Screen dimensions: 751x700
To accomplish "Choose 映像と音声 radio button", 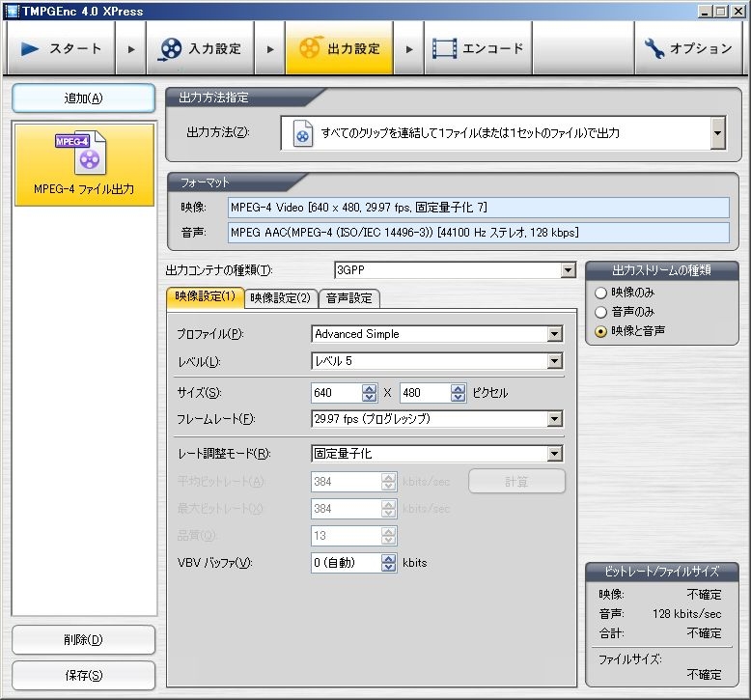I will pyautogui.click(x=601, y=331).
